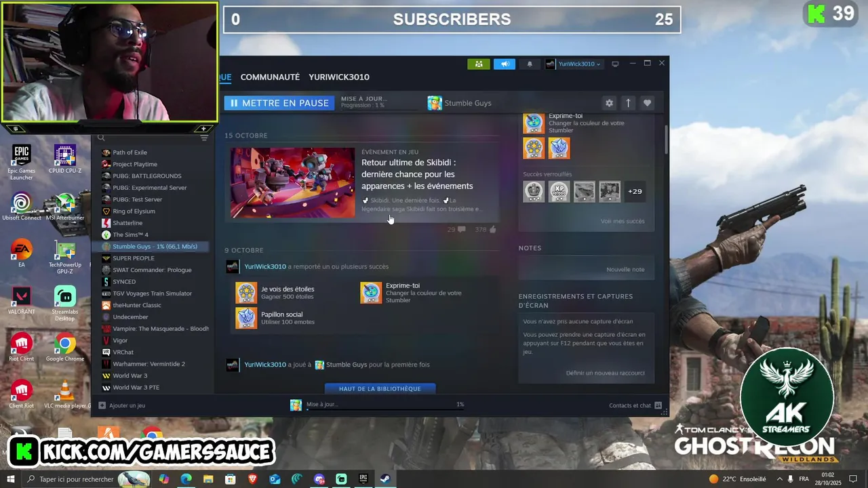868x488 pixels.
Task: Click Définir un nouveau raccourci
Action: pos(606,373)
